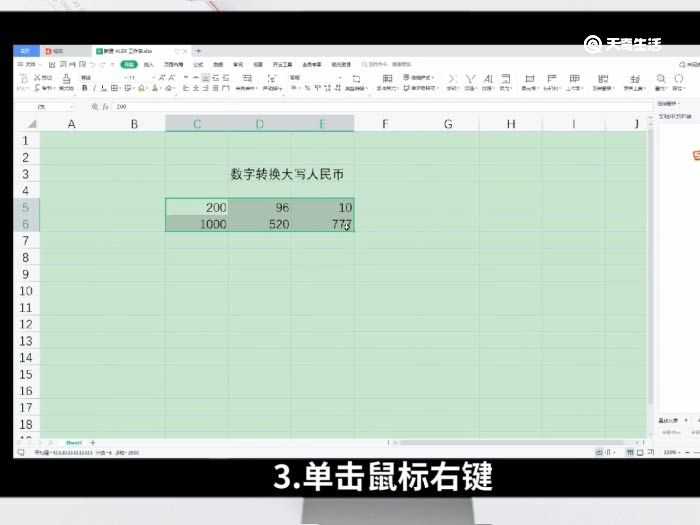
Task: Toggle Bold formatting
Action: [x=84, y=88]
